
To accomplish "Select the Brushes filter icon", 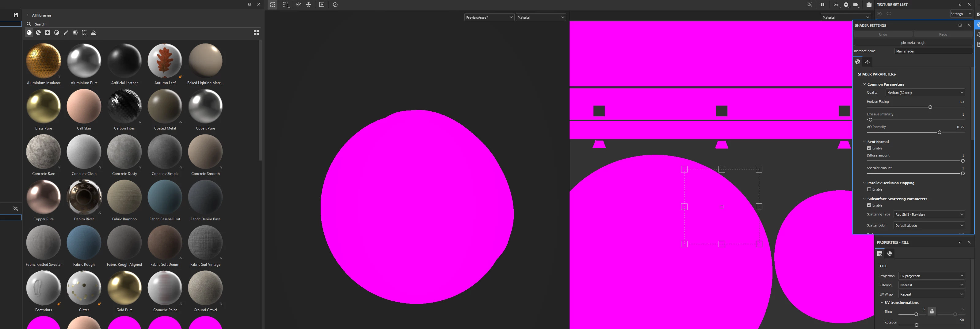I will [66, 33].
